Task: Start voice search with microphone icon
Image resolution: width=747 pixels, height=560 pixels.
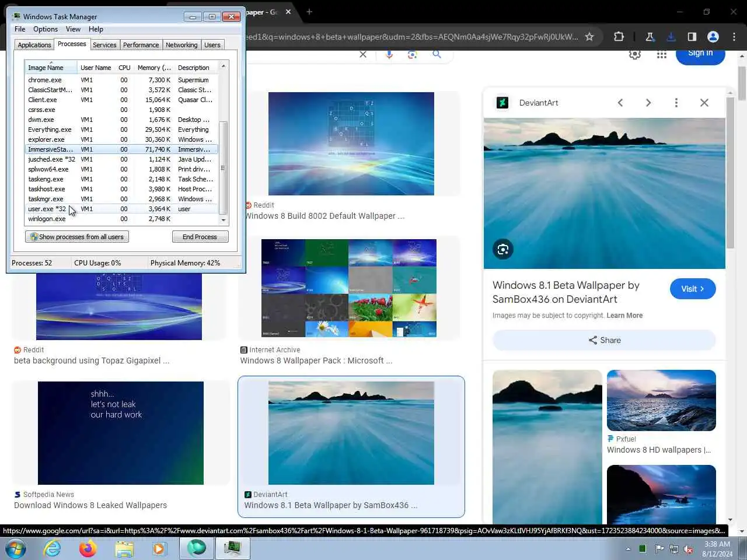Action: (389, 54)
